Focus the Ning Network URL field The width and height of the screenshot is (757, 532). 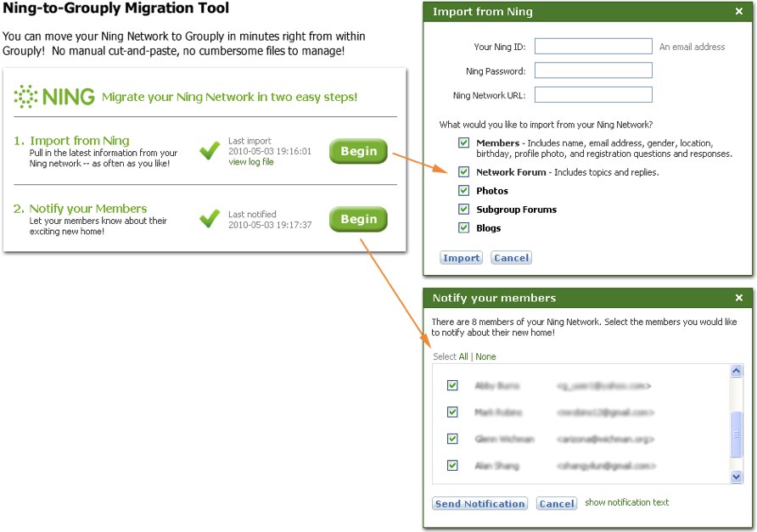[593, 95]
